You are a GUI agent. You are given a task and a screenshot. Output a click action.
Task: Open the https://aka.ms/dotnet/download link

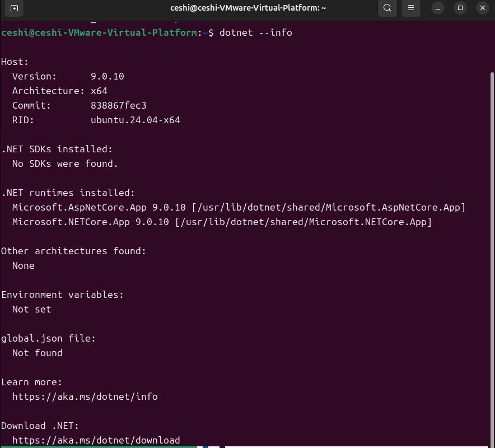(96, 440)
